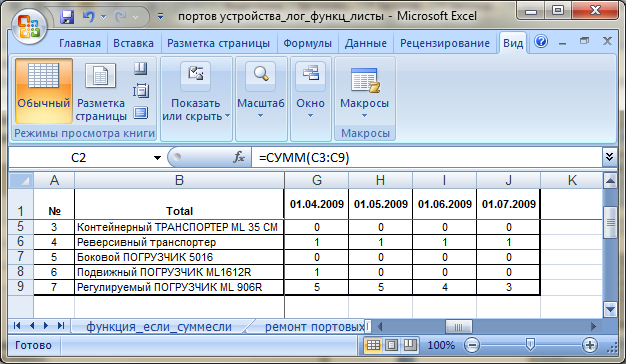The width and height of the screenshot is (626, 364).
Task: Open the Name Box dropdown arrow
Action: click(x=157, y=158)
